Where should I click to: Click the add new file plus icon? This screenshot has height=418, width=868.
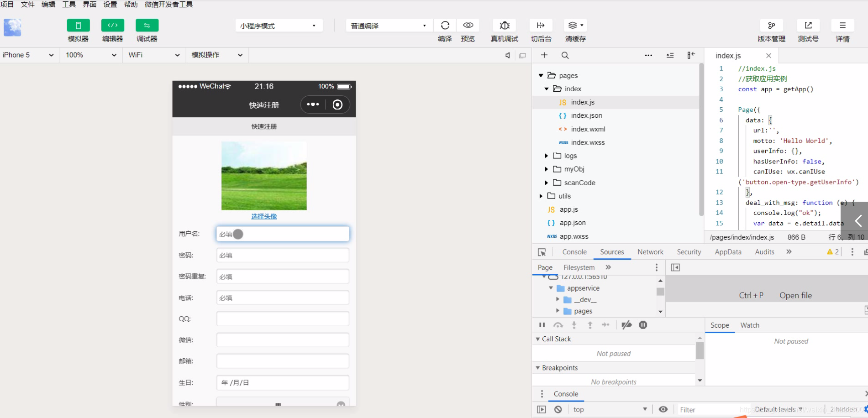544,55
